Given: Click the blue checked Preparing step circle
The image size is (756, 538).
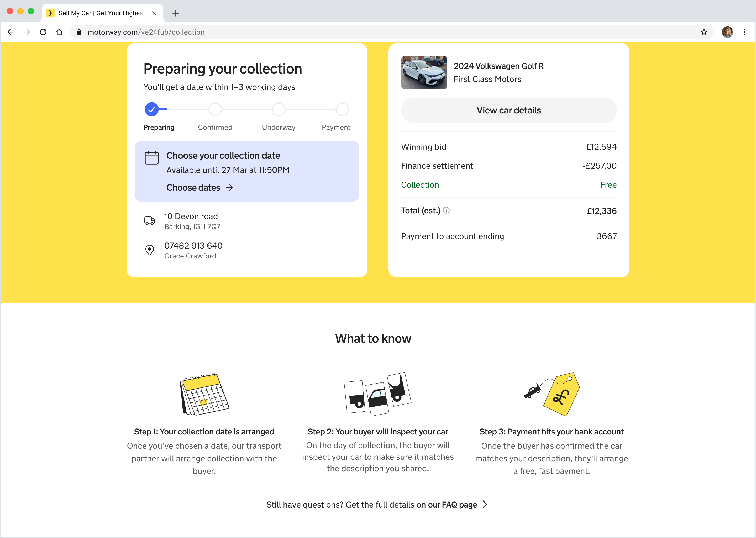Looking at the screenshot, I should (152, 109).
